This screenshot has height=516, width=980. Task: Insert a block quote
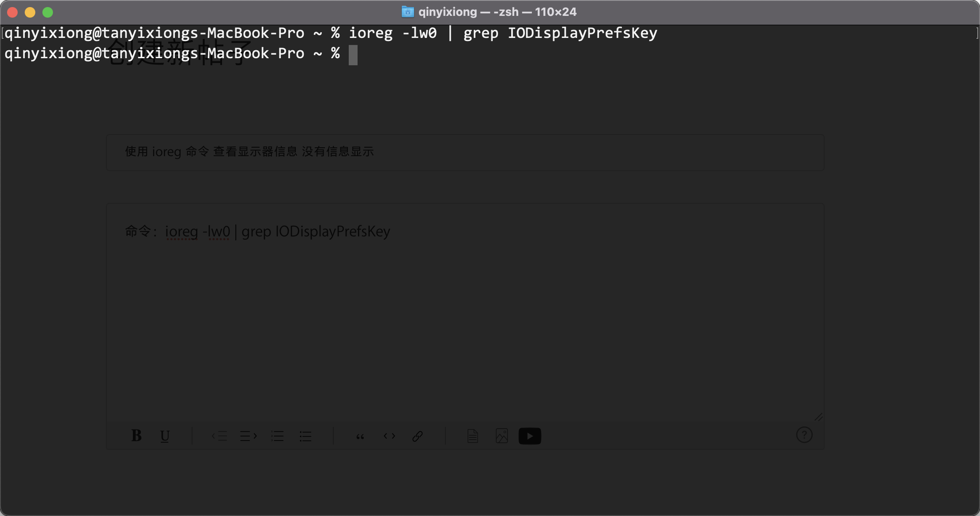pyautogui.click(x=360, y=436)
